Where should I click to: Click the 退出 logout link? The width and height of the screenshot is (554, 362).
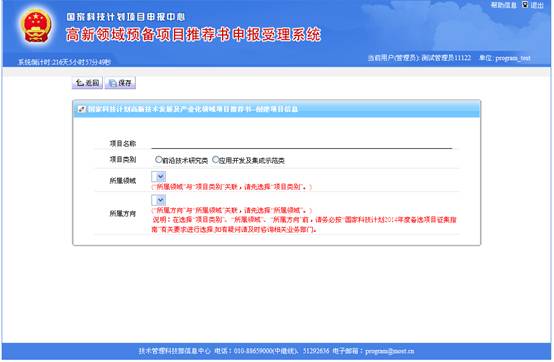click(537, 5)
